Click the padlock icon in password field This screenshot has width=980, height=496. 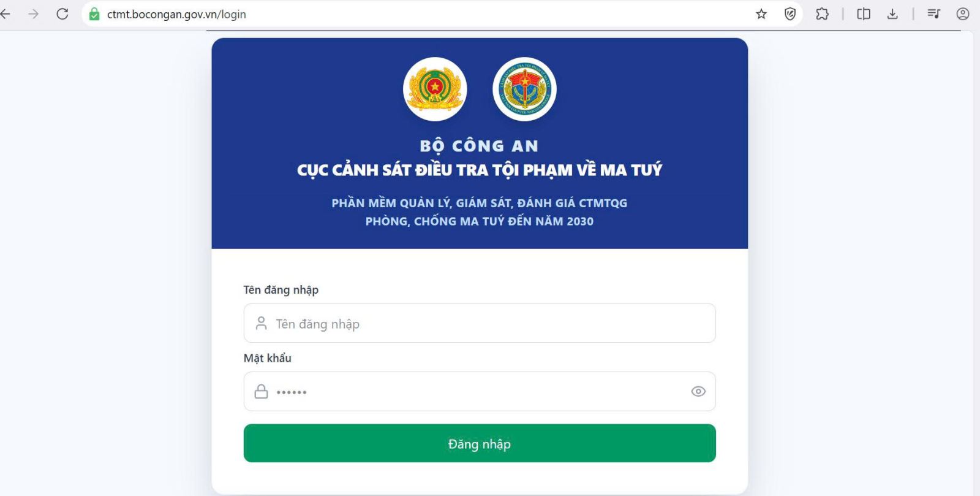261,391
